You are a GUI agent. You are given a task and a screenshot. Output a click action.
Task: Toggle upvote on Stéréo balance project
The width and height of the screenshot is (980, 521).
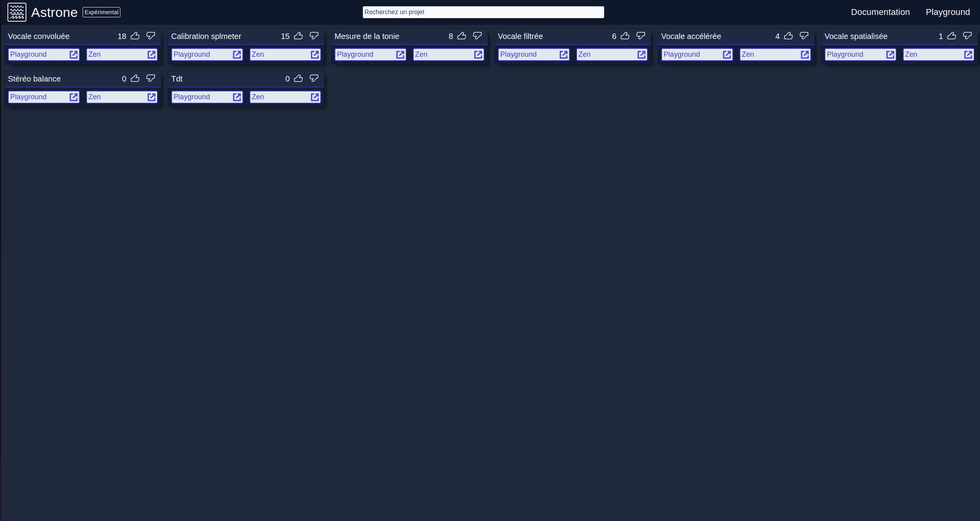pos(135,78)
